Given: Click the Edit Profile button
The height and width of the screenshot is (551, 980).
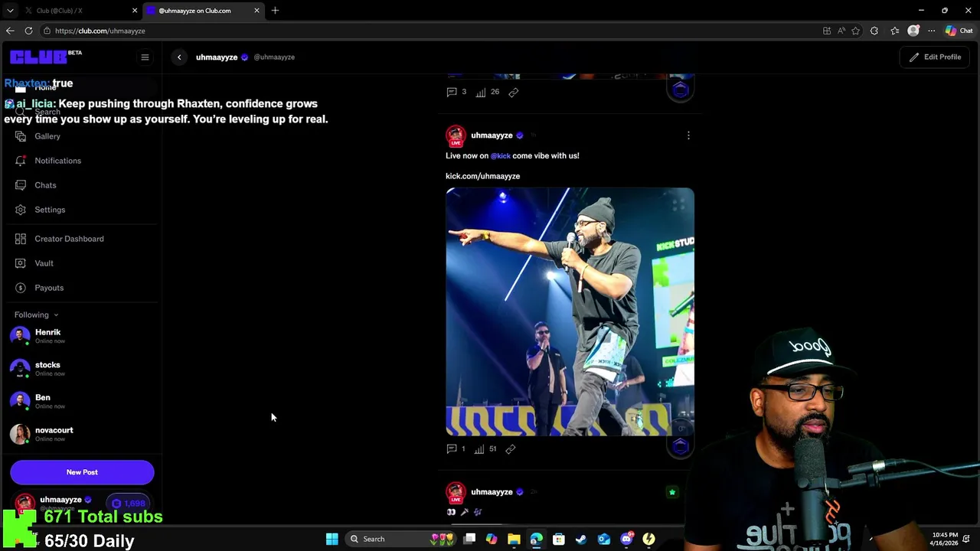Looking at the screenshot, I should click(935, 57).
